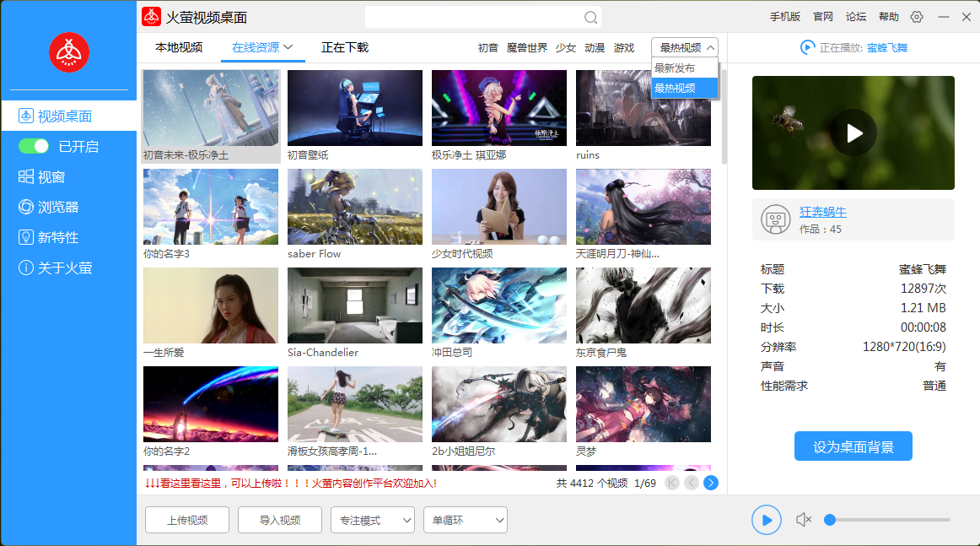Click the volume slider handle
The image size is (980, 546).
point(830,520)
